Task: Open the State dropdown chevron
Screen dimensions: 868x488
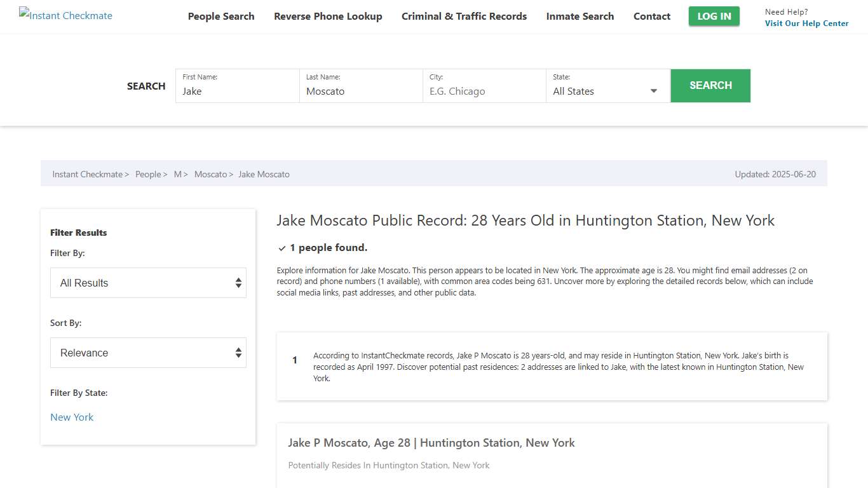Action: click(653, 91)
